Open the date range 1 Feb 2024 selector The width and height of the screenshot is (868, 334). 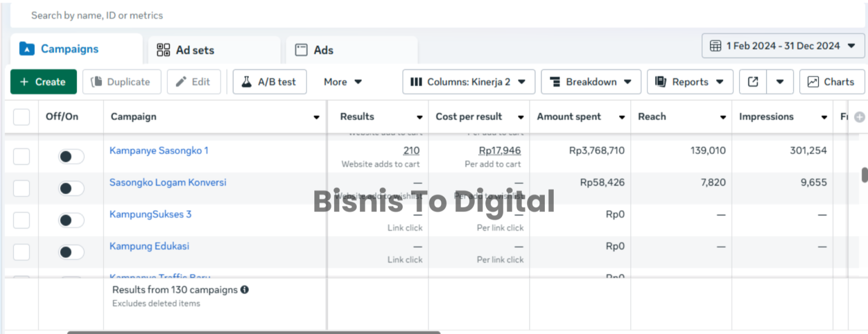pos(782,46)
